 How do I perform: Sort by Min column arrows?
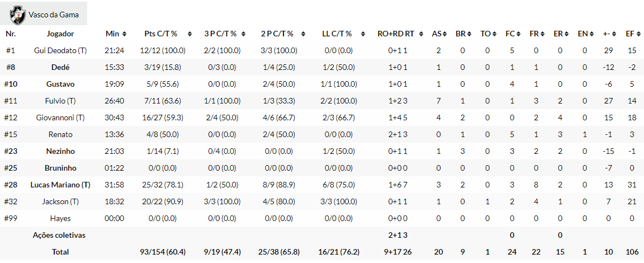[x=124, y=34]
